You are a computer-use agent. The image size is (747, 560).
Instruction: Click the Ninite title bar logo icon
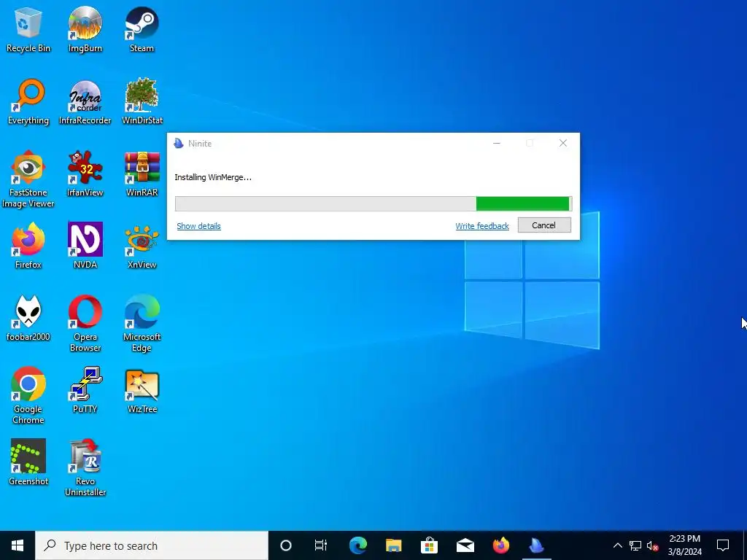pos(179,144)
